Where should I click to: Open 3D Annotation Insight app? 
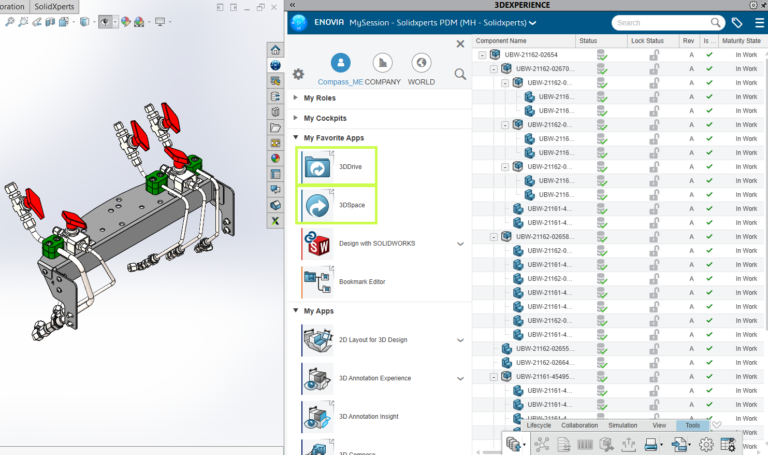click(351, 416)
